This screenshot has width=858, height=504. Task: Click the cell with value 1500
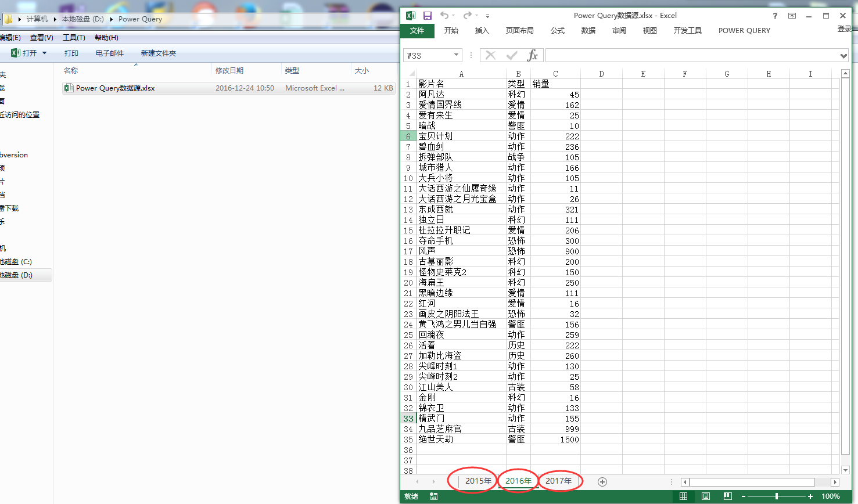(555, 439)
